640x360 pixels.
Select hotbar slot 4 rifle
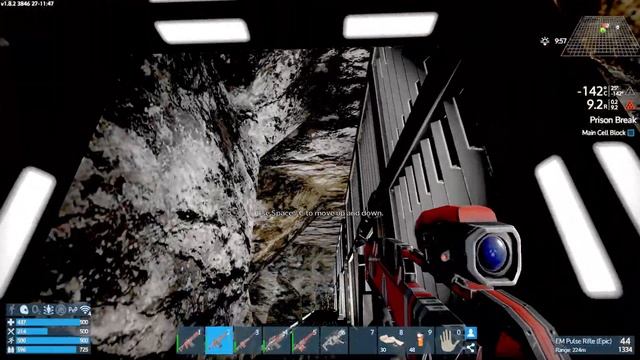[x=277, y=340]
